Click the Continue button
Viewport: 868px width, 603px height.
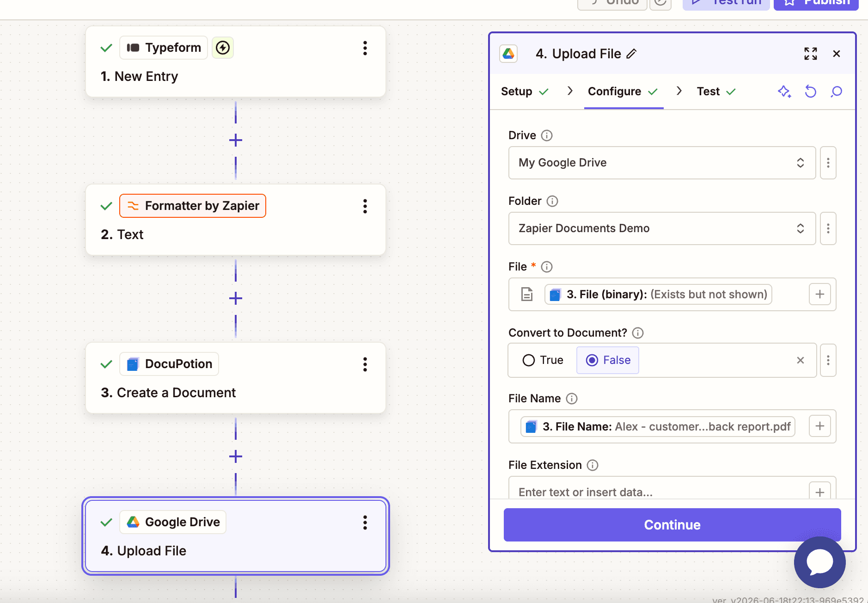tap(672, 525)
